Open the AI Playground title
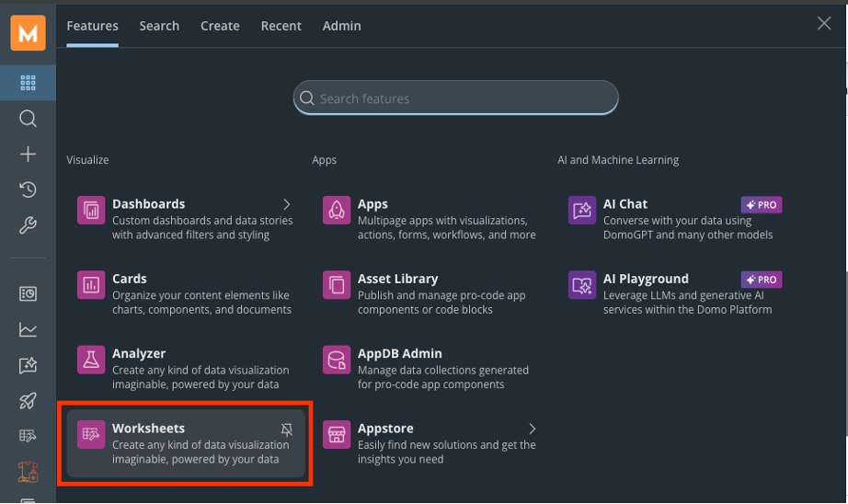848x504 pixels. (646, 279)
